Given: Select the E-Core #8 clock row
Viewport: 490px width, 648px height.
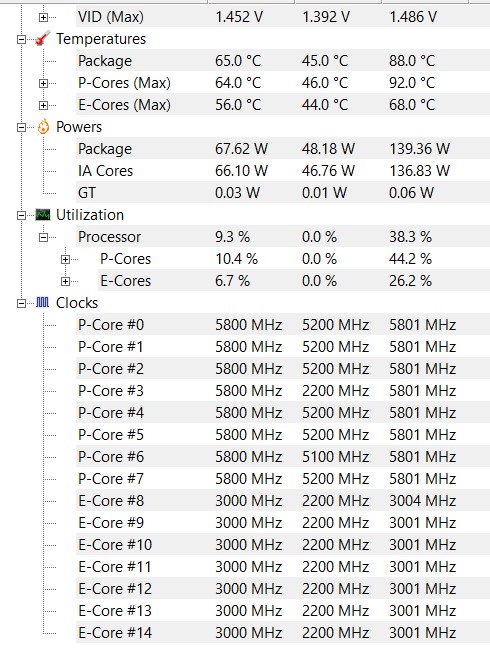Looking at the screenshot, I should 283,500.
